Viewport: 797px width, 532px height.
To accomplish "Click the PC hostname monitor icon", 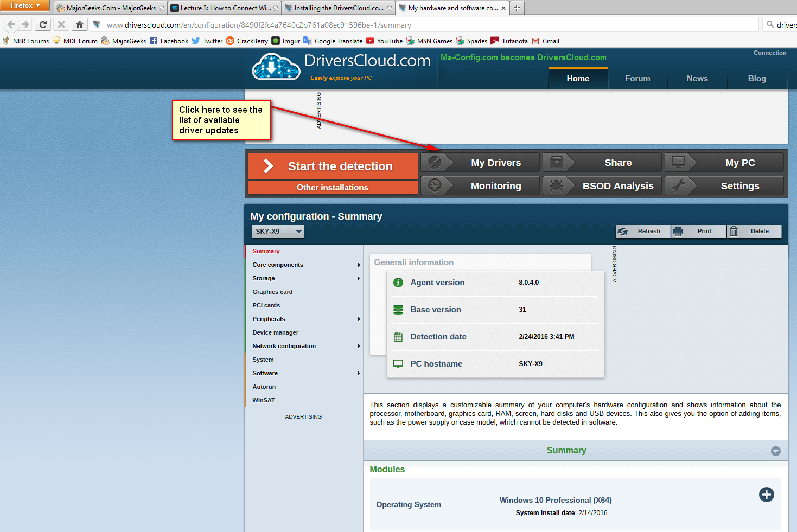I will [398, 364].
